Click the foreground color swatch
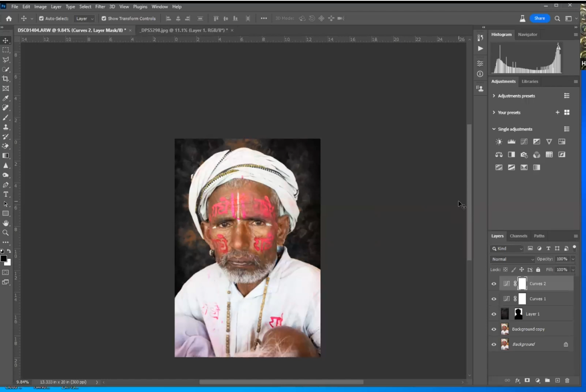 pos(4,259)
